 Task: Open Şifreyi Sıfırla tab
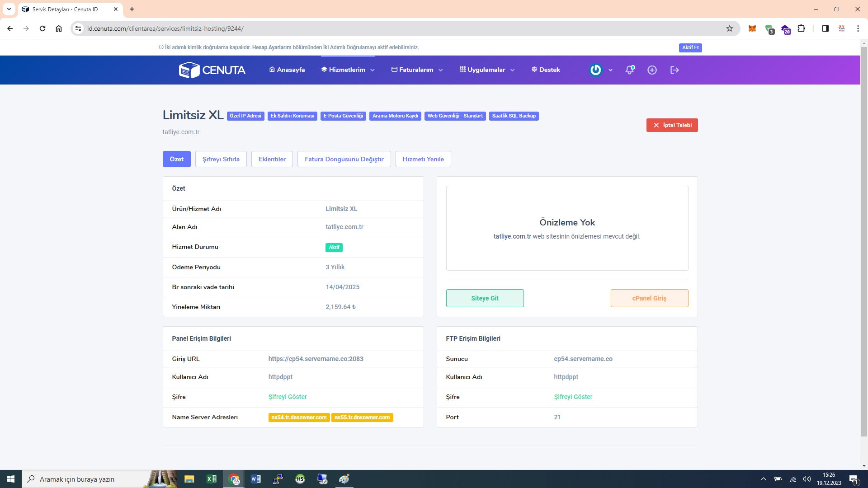tap(221, 159)
